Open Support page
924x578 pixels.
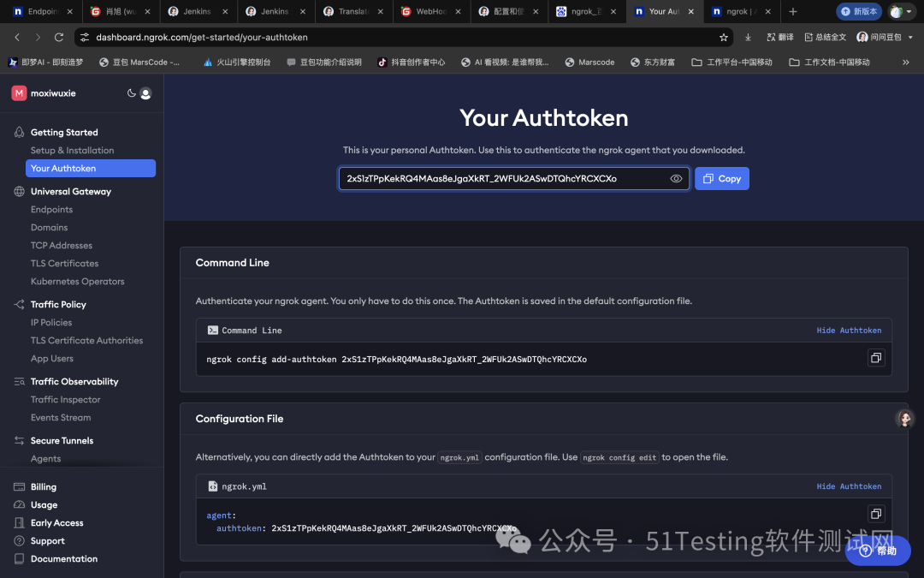point(48,541)
